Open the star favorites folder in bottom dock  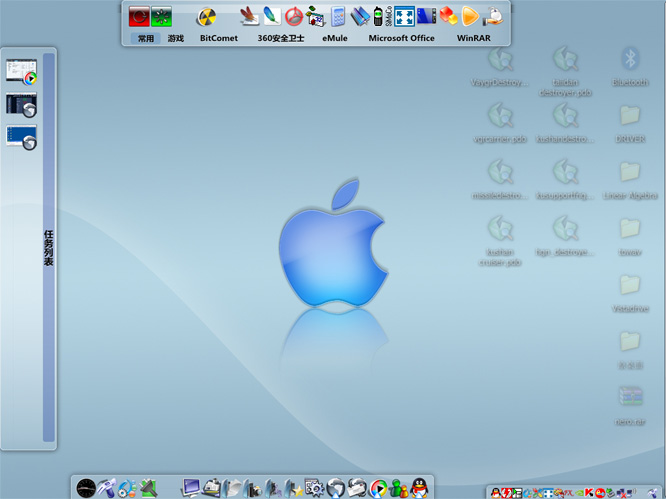[x=294, y=488]
